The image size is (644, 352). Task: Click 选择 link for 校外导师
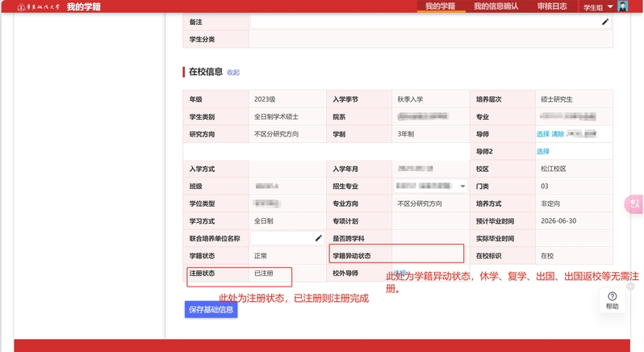tap(399, 273)
